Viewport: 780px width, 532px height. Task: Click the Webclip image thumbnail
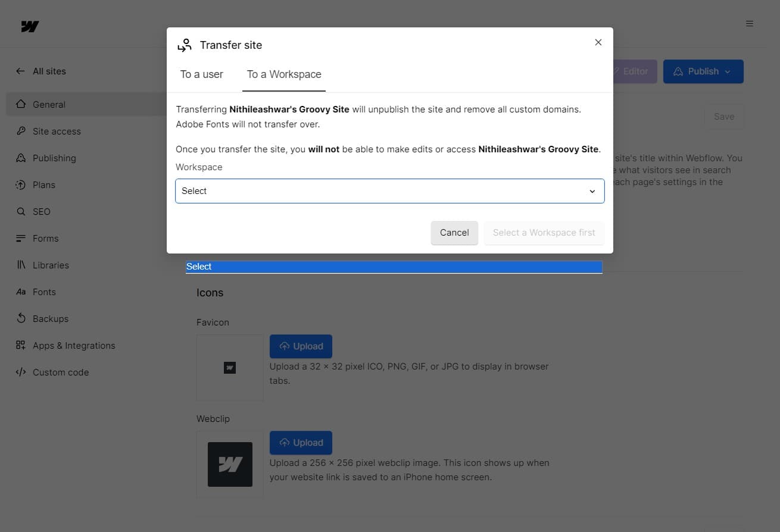pyautogui.click(x=230, y=464)
